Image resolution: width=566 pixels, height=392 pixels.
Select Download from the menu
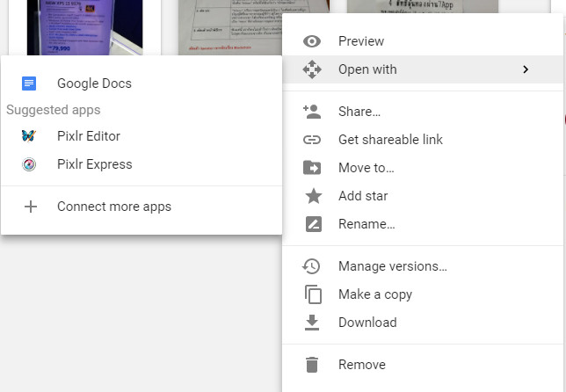click(423, 323)
